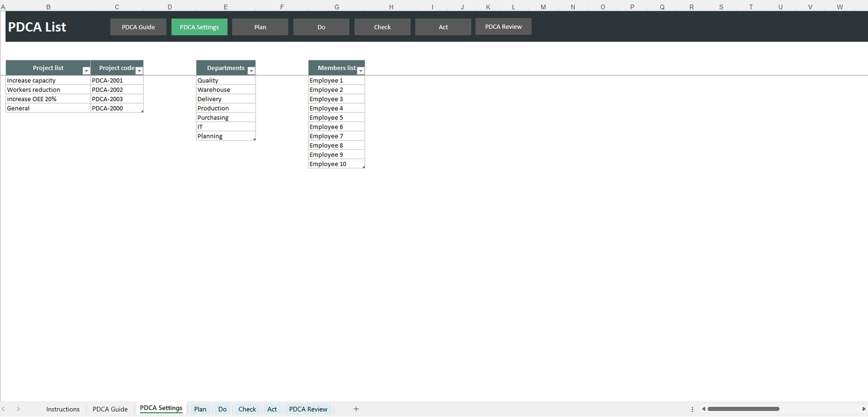The height and width of the screenshot is (417, 868).
Task: Go to the Plan navigation button
Action: [260, 27]
